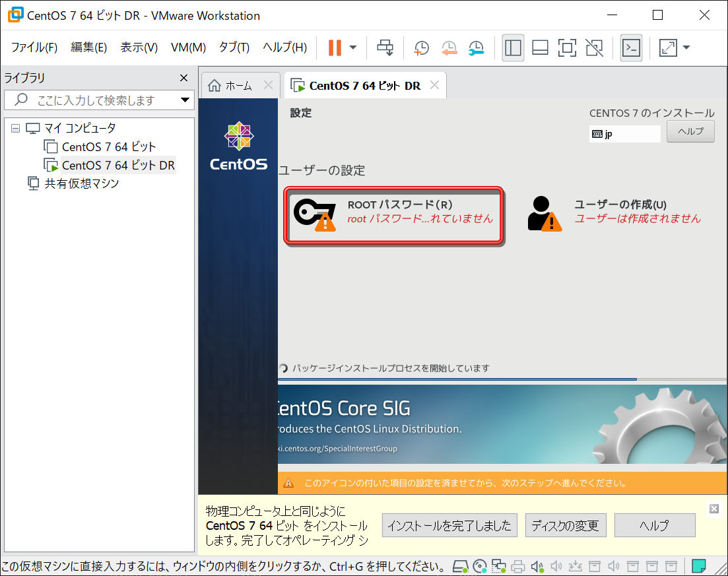Screen dimensions: 728x576
Task: Click the hard disk status bar icon
Action: point(460,566)
